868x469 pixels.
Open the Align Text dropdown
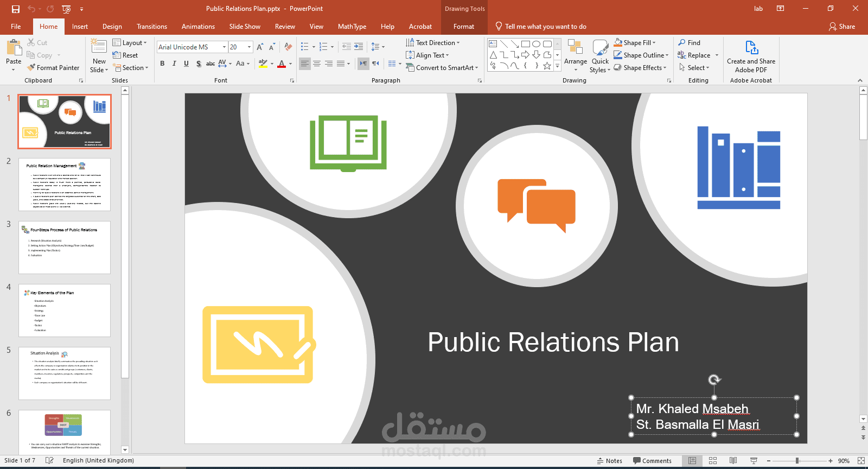click(427, 55)
